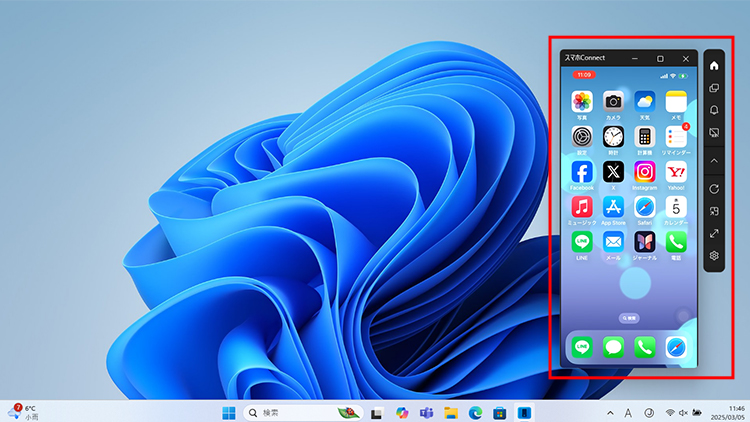750x422 pixels.
Task: Open Messages in the dock
Action: pos(613,346)
